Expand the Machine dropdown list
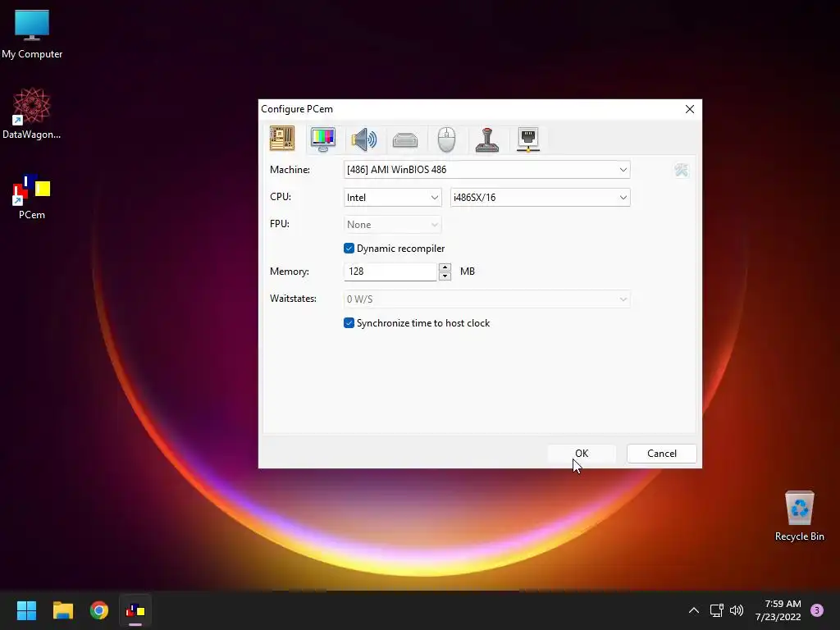Screen dimensions: 840x630 487,170
